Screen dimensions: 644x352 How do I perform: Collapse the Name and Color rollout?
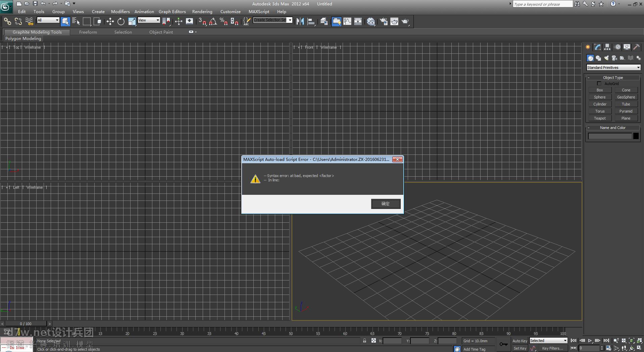(x=613, y=128)
